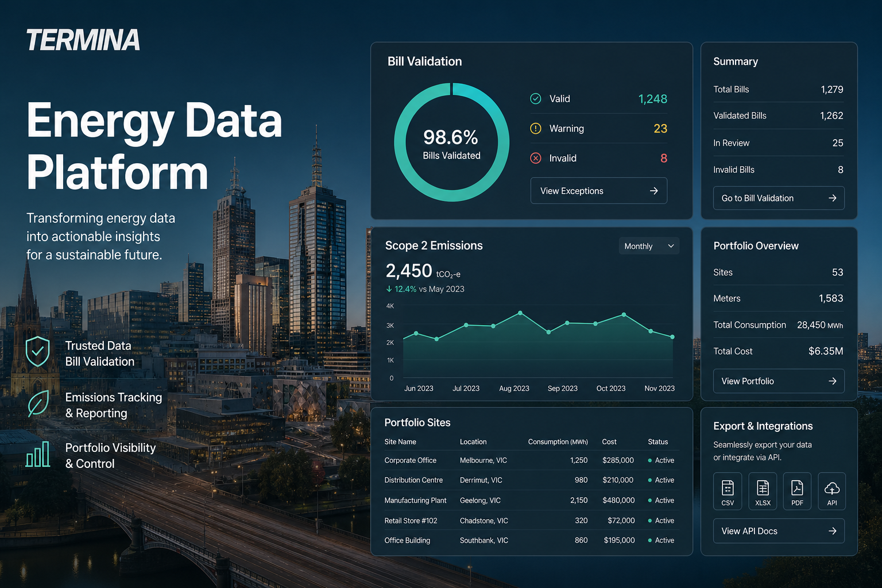Click the red Invalid cross icon
This screenshot has width=882, height=588.
pyautogui.click(x=535, y=158)
